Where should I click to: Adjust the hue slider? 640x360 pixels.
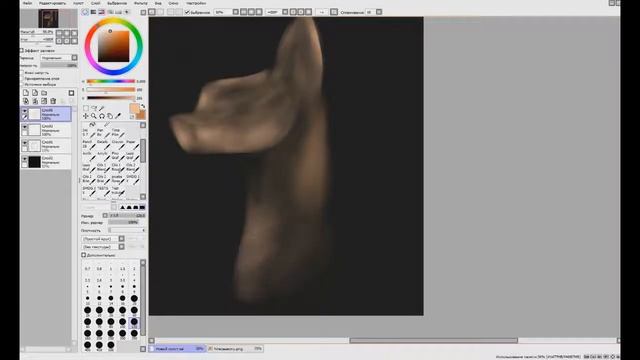coord(111,81)
